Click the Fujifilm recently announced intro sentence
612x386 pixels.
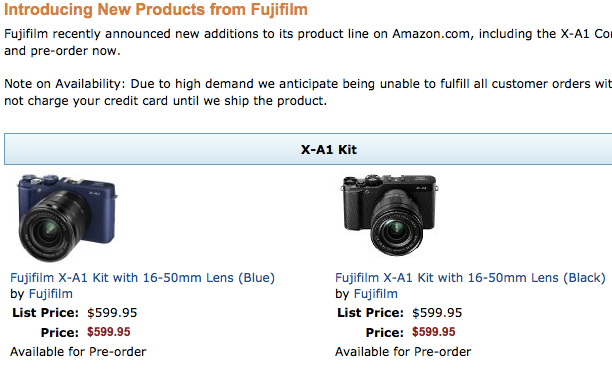(x=308, y=42)
